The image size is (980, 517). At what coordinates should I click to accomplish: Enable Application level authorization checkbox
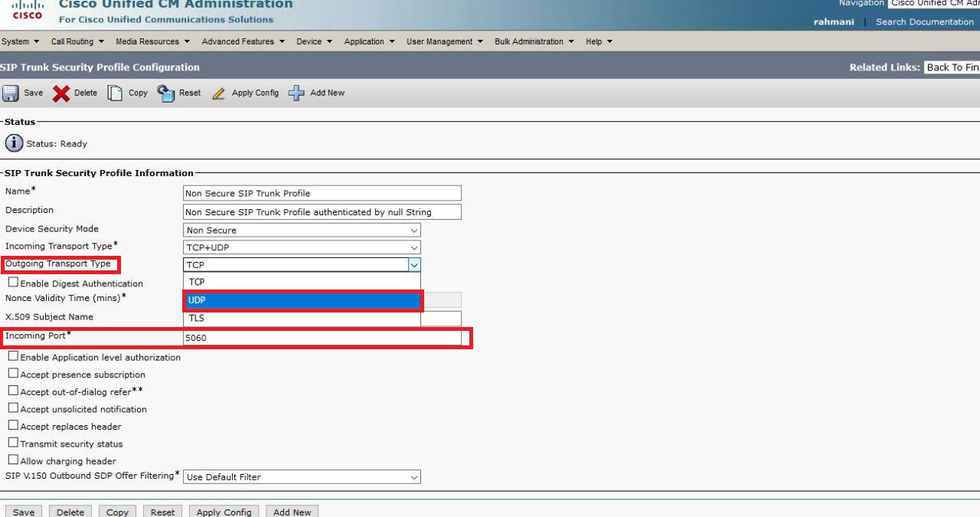pos(13,356)
